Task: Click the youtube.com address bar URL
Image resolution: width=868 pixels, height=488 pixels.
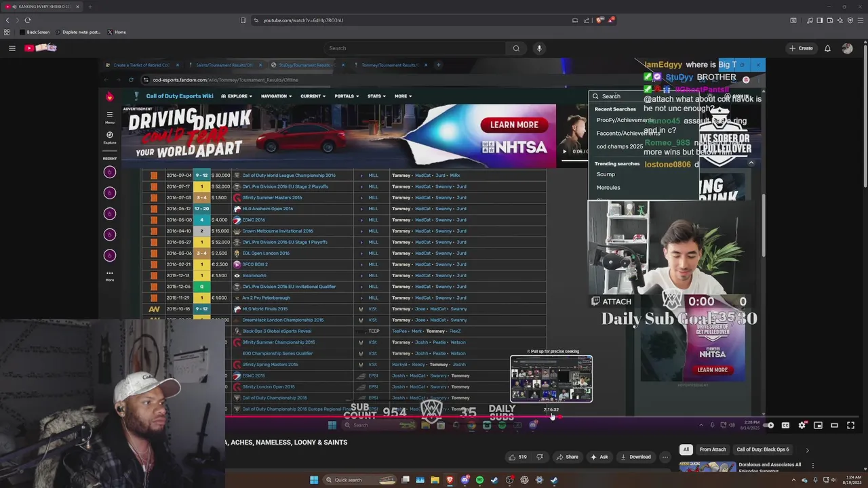Action: (x=303, y=20)
